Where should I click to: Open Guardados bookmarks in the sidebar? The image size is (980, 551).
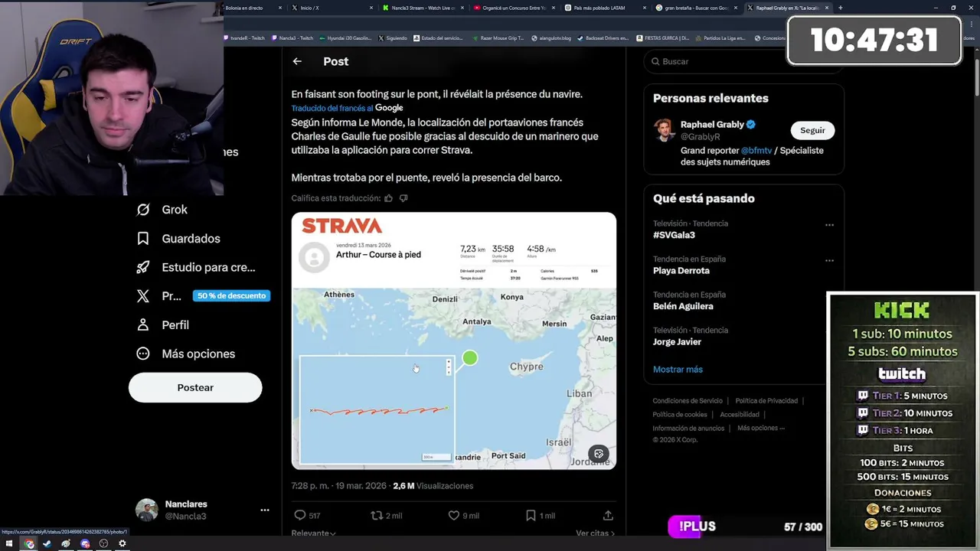pos(178,239)
